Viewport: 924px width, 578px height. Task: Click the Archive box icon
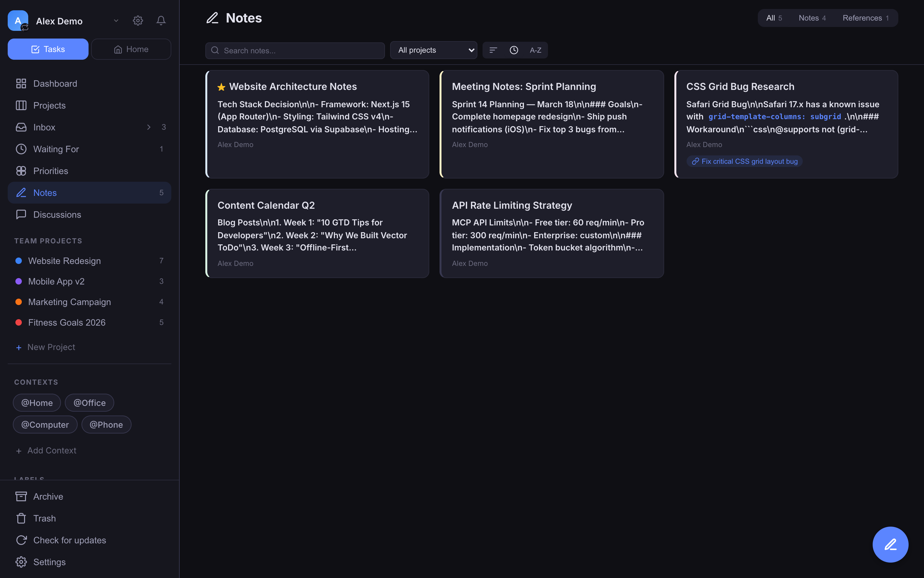point(21,496)
